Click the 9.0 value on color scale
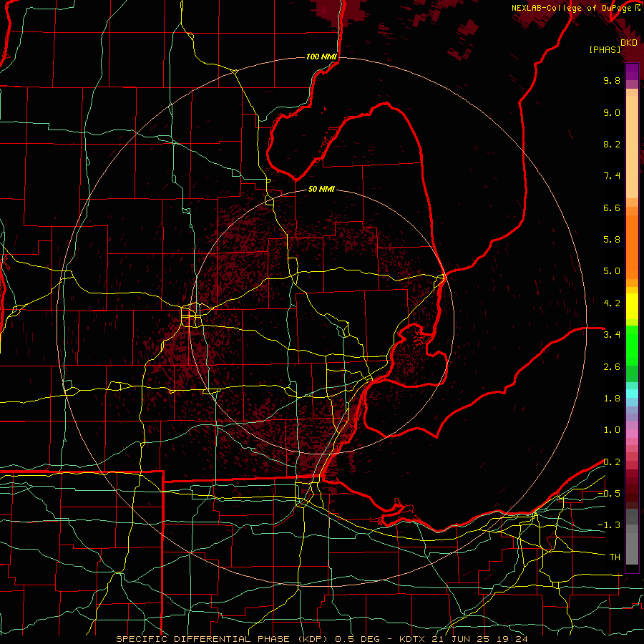The image size is (644, 644). [612, 112]
